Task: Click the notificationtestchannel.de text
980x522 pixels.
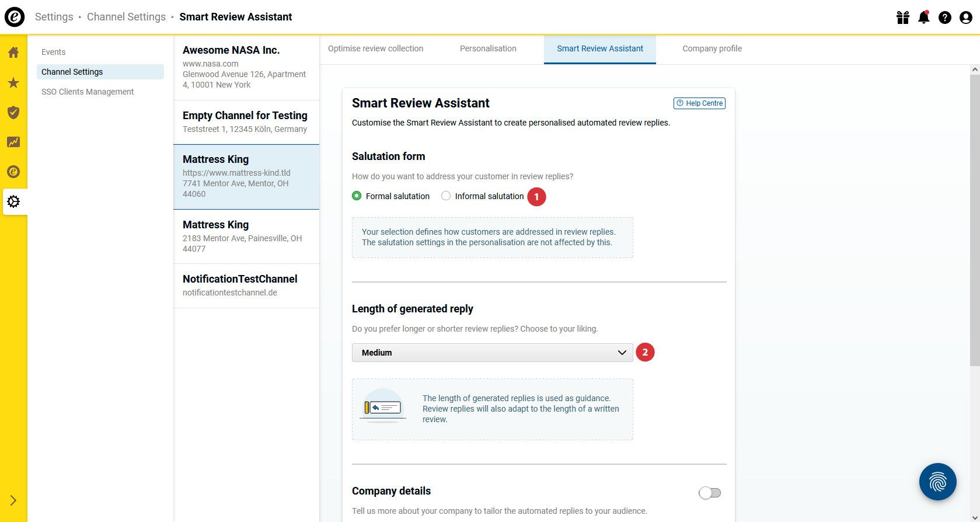Action: tap(230, 293)
